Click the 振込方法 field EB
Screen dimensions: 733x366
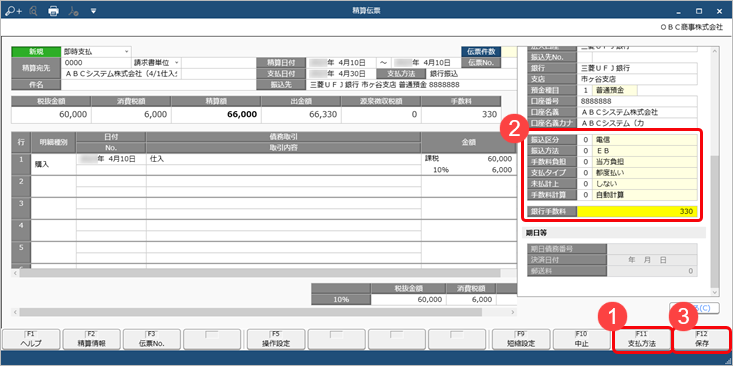pyautogui.click(x=644, y=151)
